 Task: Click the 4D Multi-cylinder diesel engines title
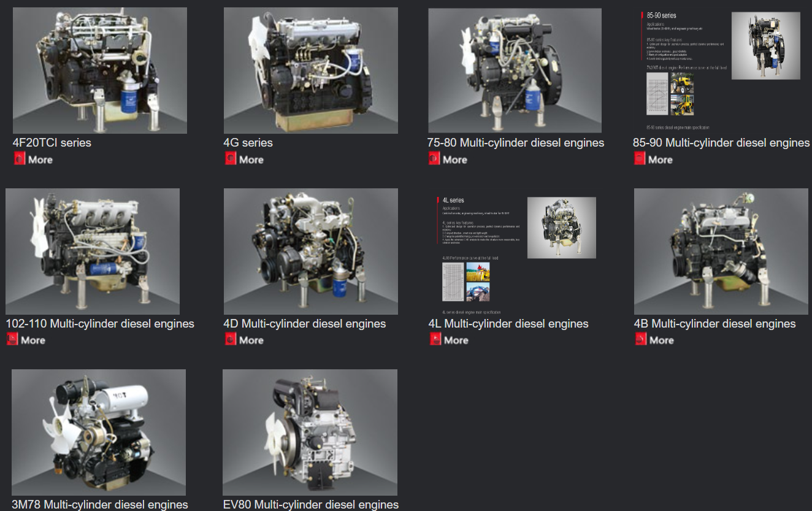(305, 324)
